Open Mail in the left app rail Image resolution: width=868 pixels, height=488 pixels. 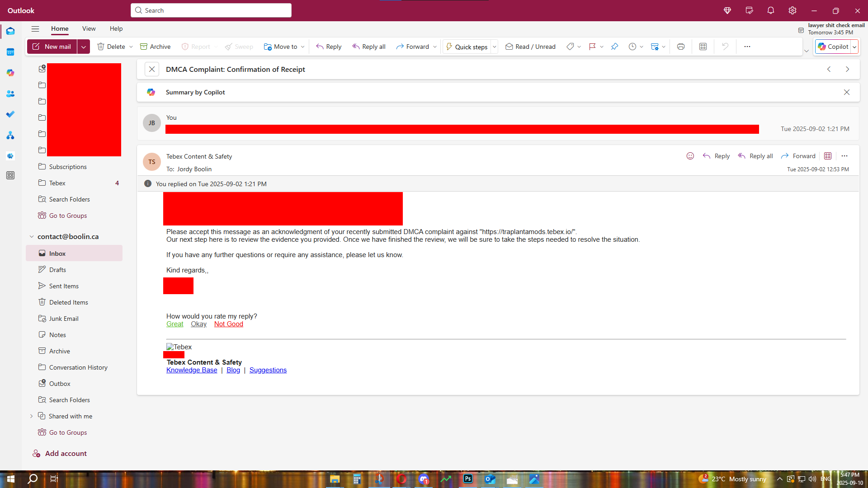click(x=10, y=31)
